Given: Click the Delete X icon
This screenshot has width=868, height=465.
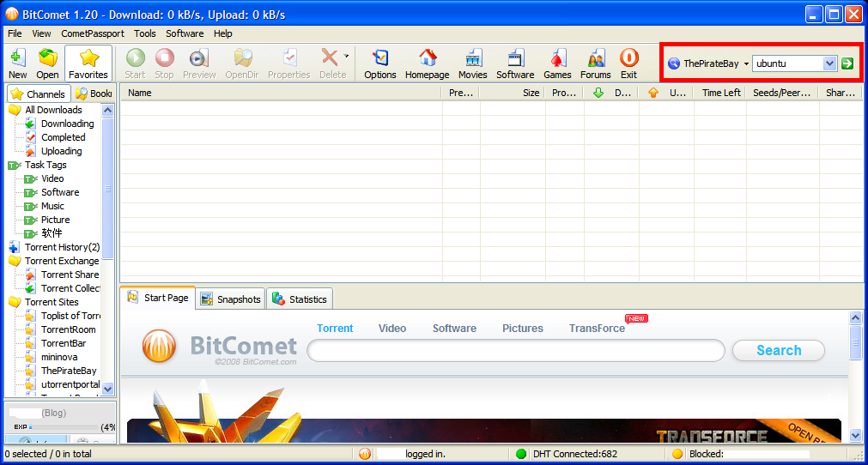Looking at the screenshot, I should pyautogui.click(x=330, y=57).
